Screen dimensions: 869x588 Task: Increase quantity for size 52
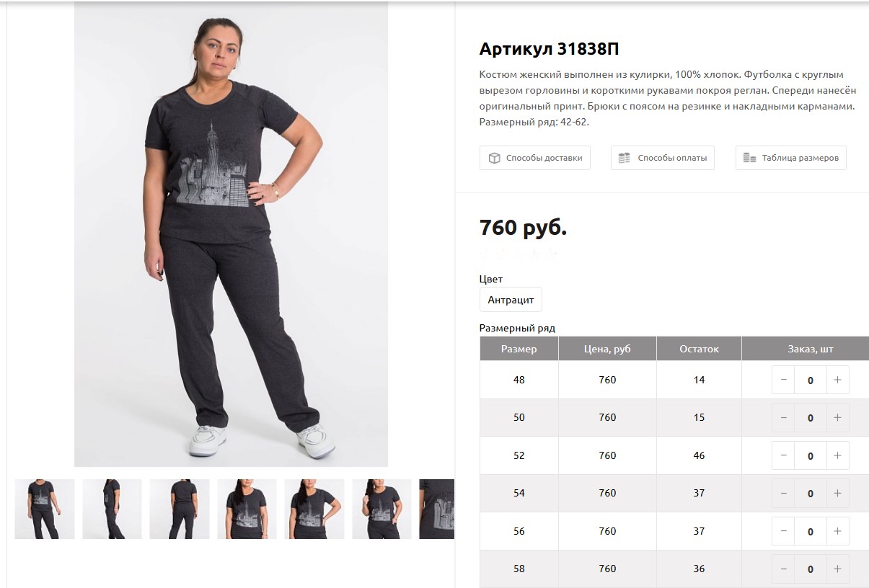pyautogui.click(x=837, y=455)
